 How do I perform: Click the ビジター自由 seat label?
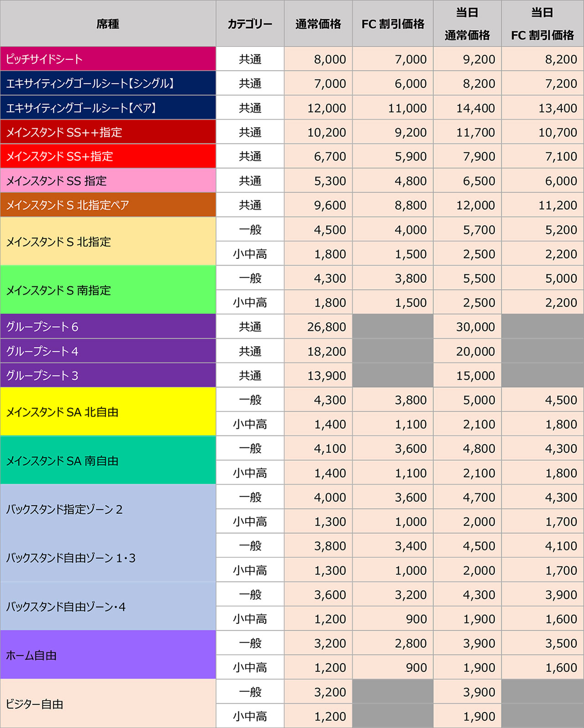click(x=108, y=704)
